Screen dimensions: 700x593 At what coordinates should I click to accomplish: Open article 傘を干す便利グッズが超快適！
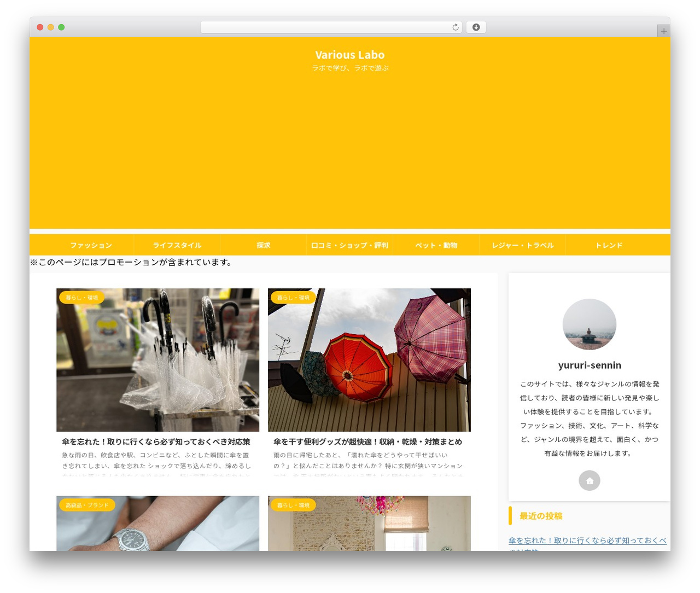367,441
